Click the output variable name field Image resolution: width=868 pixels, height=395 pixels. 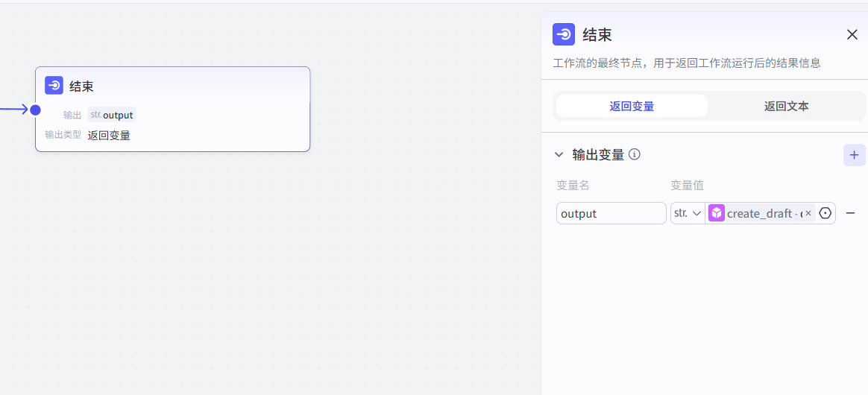[x=611, y=213]
